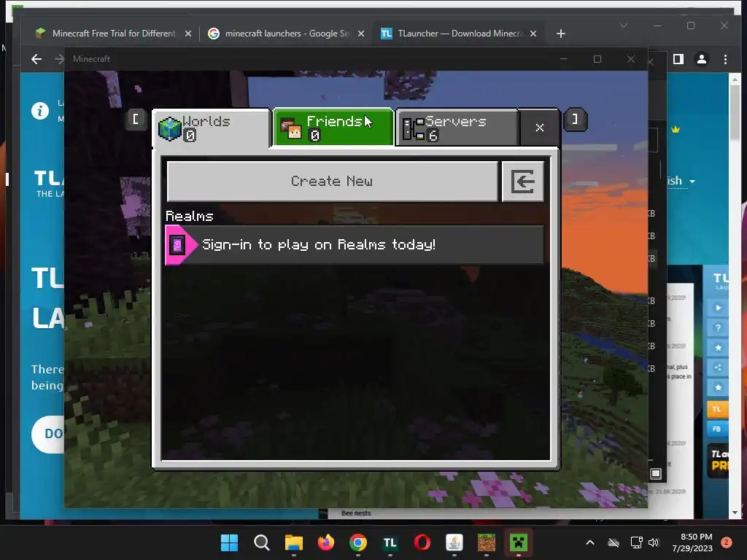This screenshot has height=560, width=747.
Task: Open Google Chrome from taskbar
Action: point(357,542)
